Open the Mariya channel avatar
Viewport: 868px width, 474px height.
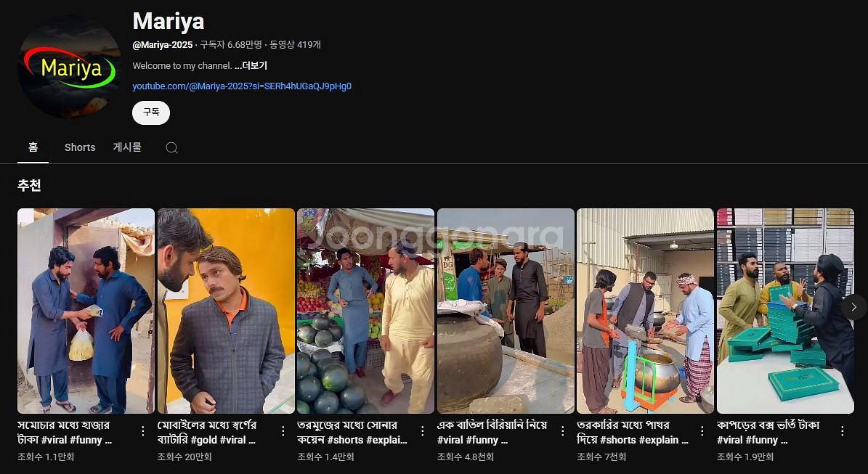click(x=69, y=66)
